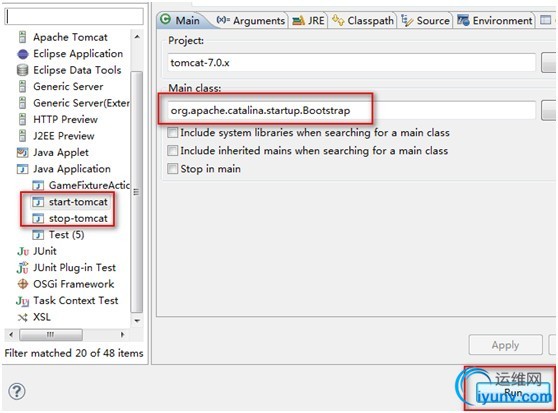Check the Stop in main option

tap(173, 168)
